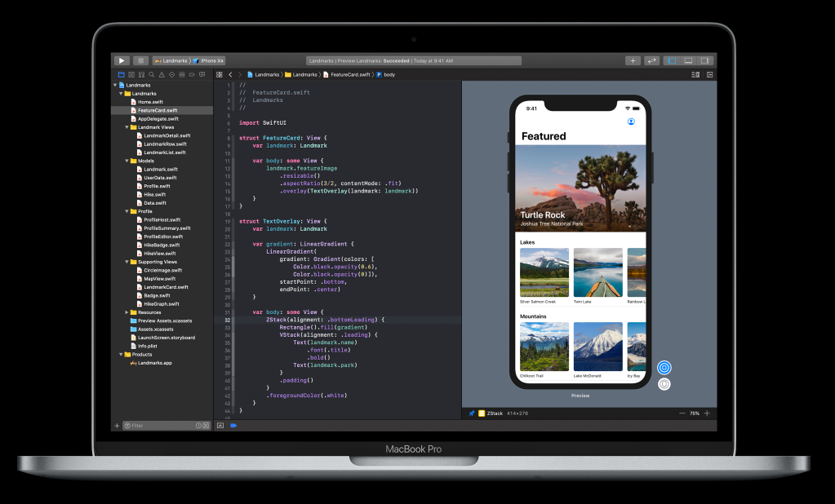Click Preview on Device button beside phone
The height and width of the screenshot is (504, 835).
click(664, 384)
